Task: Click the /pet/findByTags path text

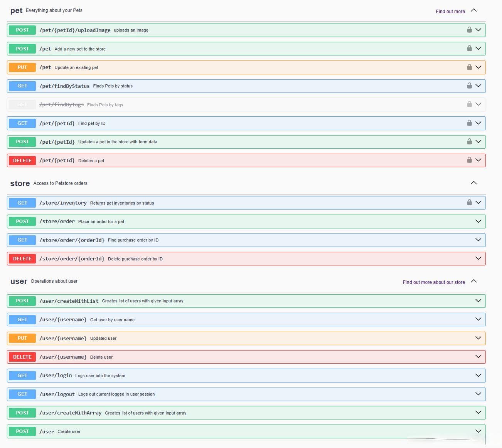Action: tap(61, 104)
